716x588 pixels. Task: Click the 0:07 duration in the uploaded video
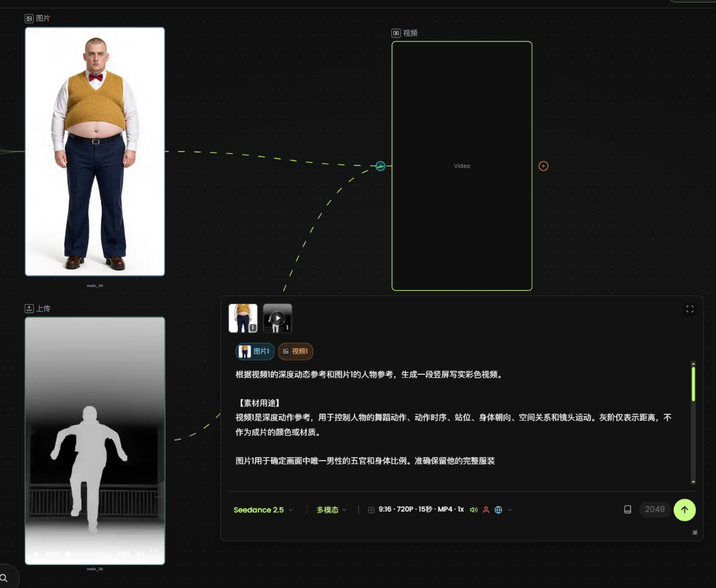click(x=123, y=554)
